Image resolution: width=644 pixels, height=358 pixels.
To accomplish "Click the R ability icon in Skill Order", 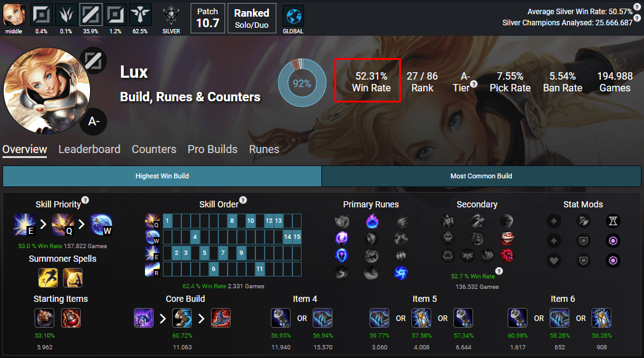I will point(152,270).
